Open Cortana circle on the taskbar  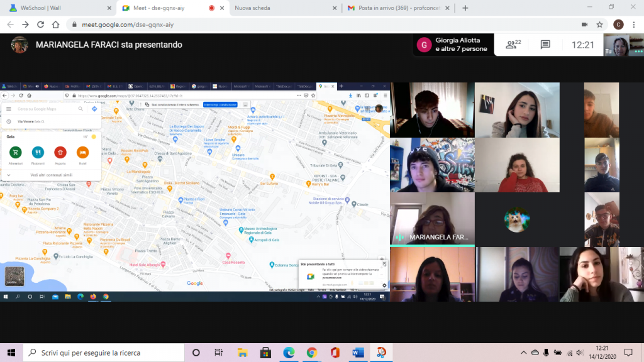(x=196, y=353)
